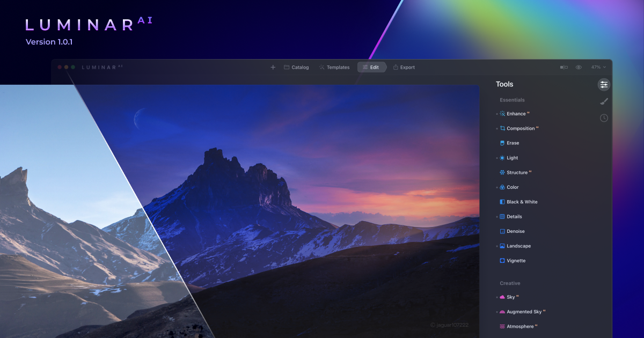Select the Structure AI tool icon
The image size is (644, 338).
[x=502, y=173]
